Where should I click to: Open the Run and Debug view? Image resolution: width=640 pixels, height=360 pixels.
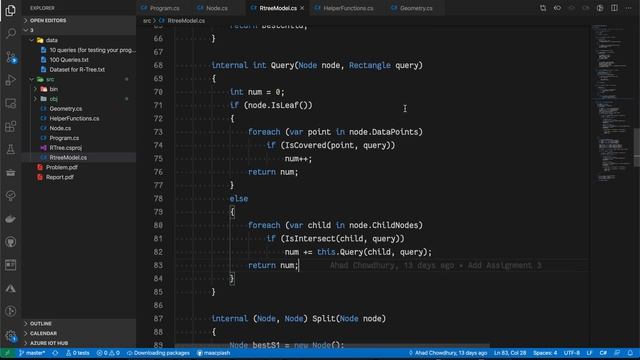pyautogui.click(x=11, y=80)
